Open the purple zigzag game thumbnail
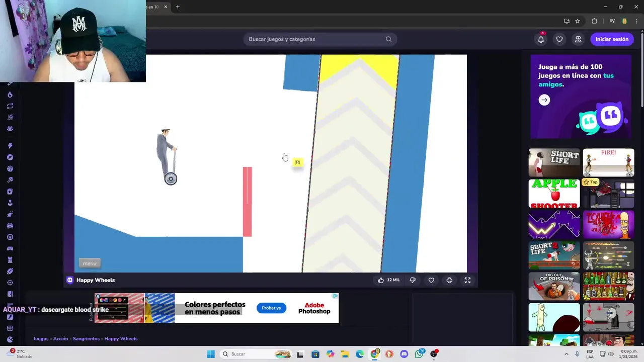The height and width of the screenshot is (362, 644). [x=554, y=225]
